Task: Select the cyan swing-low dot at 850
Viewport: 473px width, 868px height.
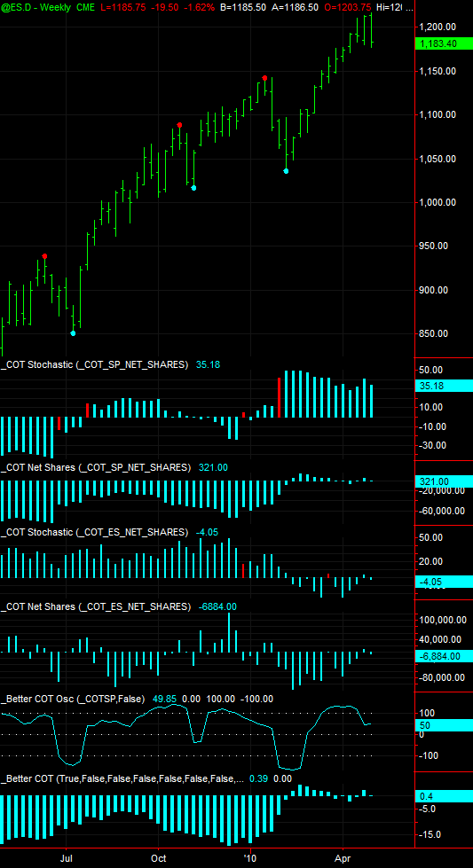Action: point(73,333)
